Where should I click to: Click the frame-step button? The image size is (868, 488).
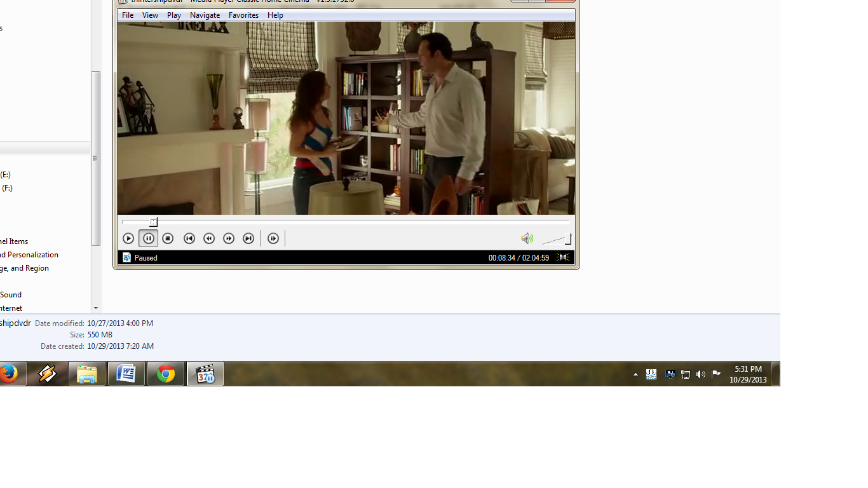coord(273,238)
